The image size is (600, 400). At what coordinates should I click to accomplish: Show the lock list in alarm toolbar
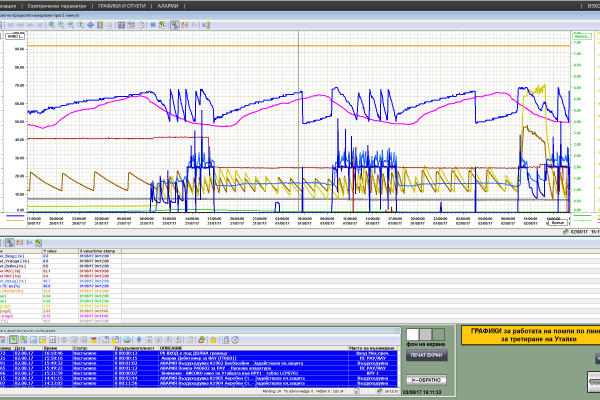[x=42, y=340]
